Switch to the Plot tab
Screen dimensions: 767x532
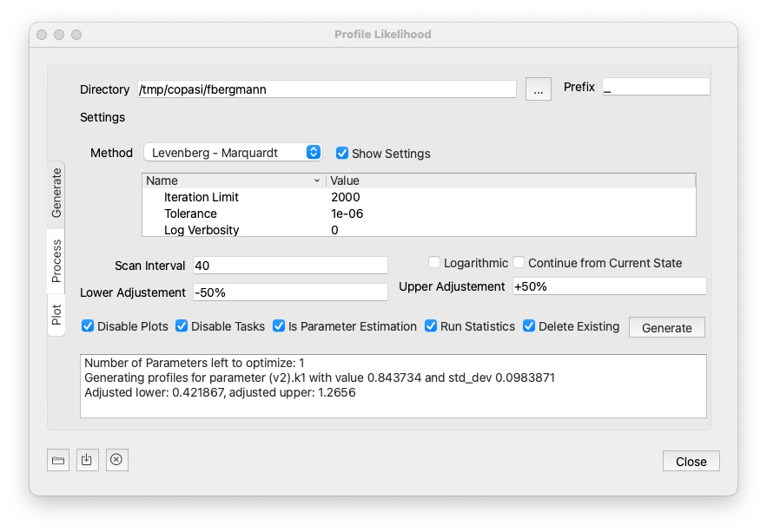(x=56, y=314)
